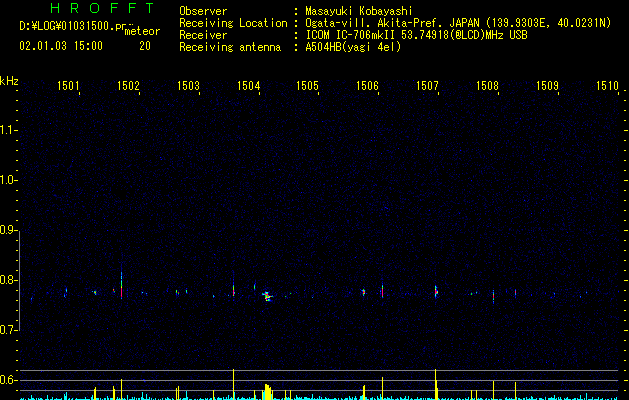629x400 pixels.
Task: Click the 1508 time axis label
Action: click(487, 85)
